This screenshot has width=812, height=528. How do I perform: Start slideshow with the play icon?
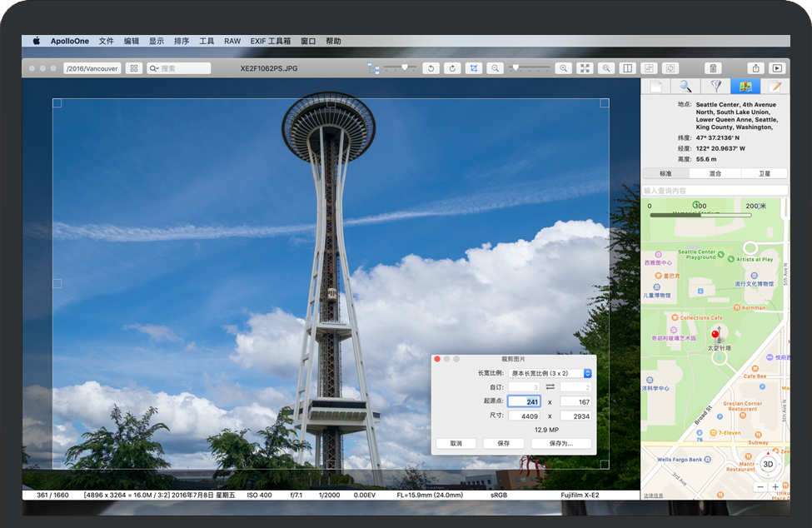tap(777, 68)
